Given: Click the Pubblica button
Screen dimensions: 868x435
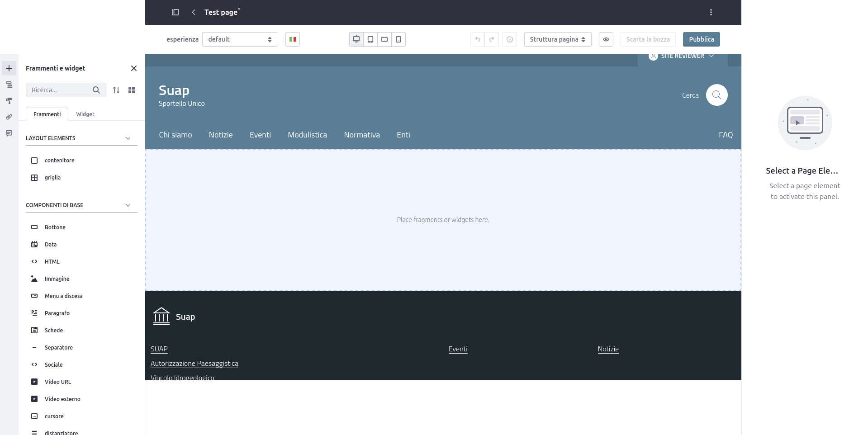Looking at the screenshot, I should [x=701, y=39].
